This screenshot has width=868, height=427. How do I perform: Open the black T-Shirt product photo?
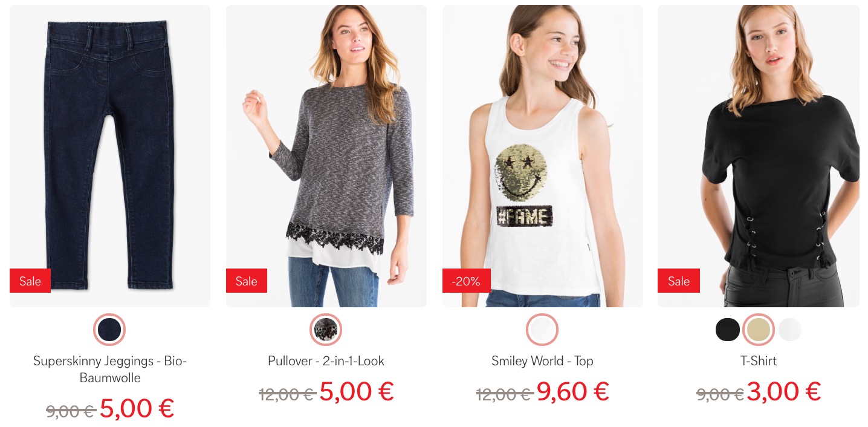pyautogui.click(x=759, y=156)
